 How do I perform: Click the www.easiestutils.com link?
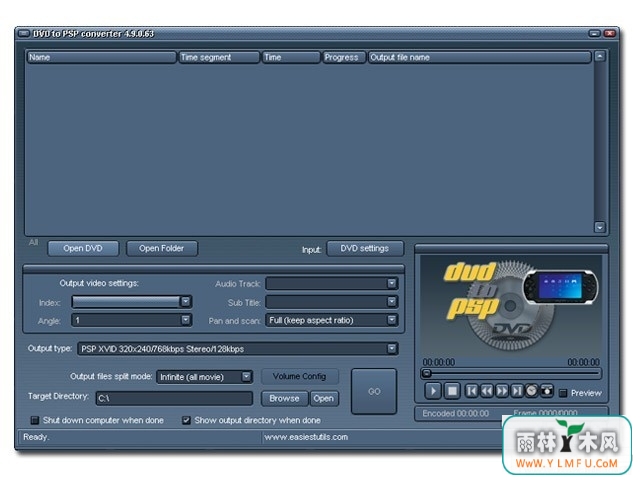click(x=306, y=437)
